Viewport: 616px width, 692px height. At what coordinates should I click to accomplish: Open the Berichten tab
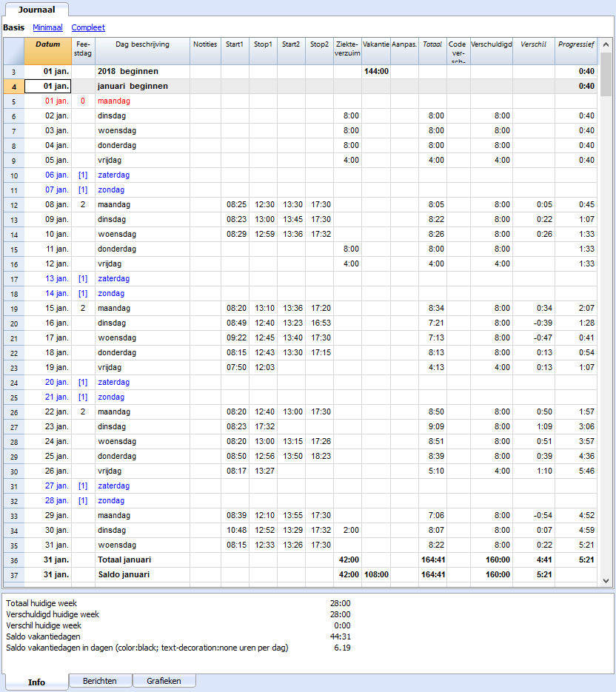click(100, 681)
